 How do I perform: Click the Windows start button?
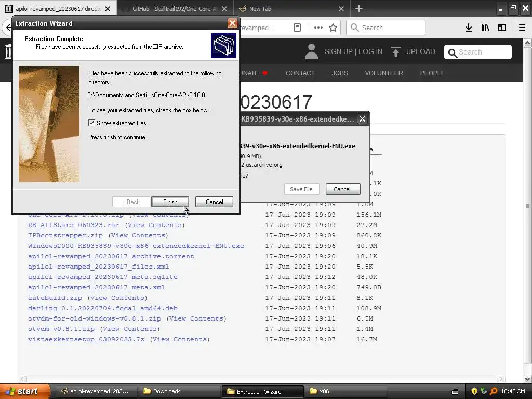coord(25,391)
